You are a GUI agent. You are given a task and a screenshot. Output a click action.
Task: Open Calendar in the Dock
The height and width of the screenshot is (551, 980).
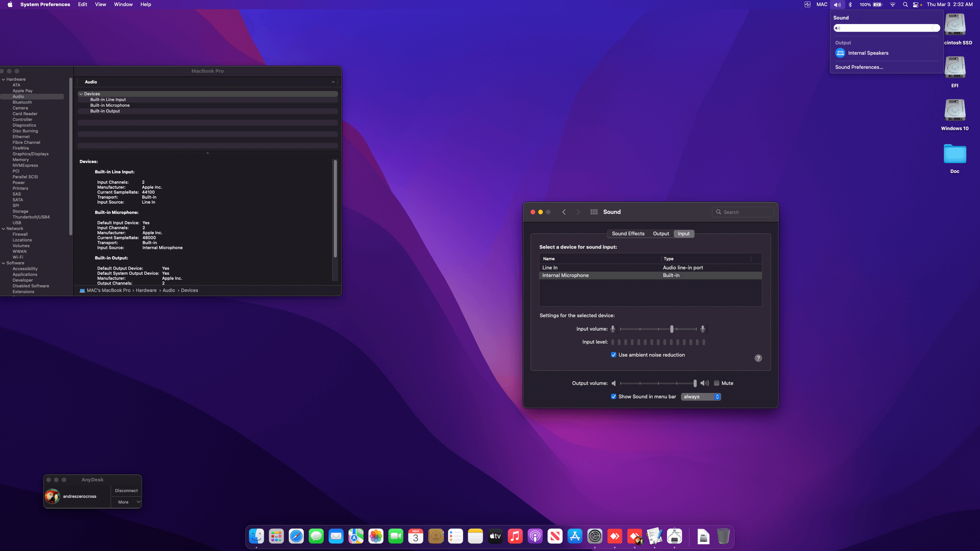(416, 536)
